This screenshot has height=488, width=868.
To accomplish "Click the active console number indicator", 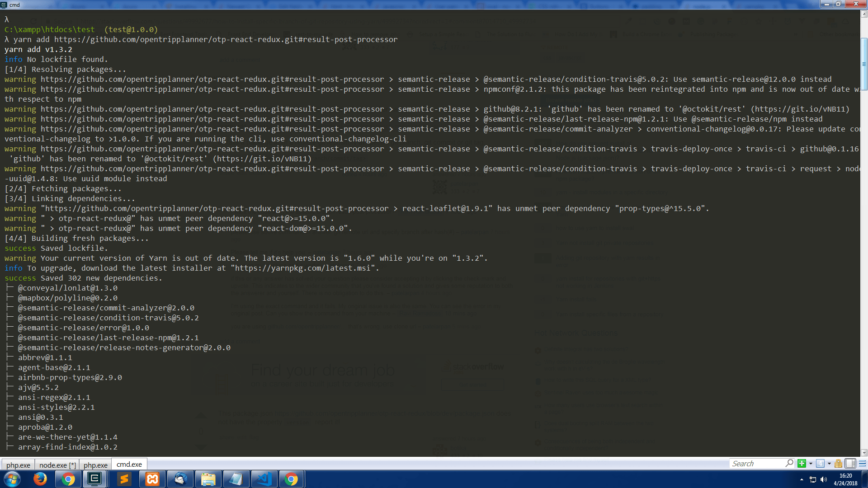I will [x=819, y=464].
